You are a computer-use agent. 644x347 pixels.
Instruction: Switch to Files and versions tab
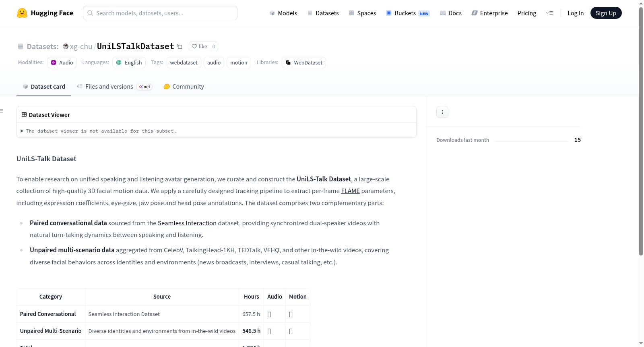(x=114, y=87)
